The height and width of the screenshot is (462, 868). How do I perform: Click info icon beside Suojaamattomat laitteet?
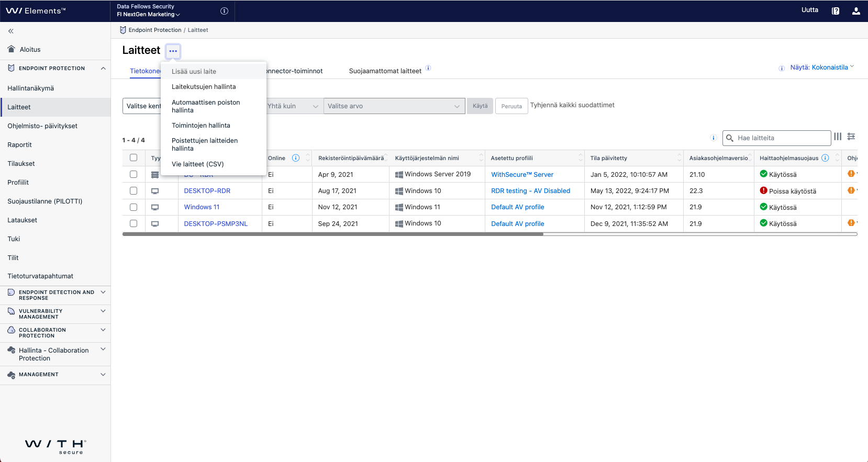pyautogui.click(x=428, y=68)
